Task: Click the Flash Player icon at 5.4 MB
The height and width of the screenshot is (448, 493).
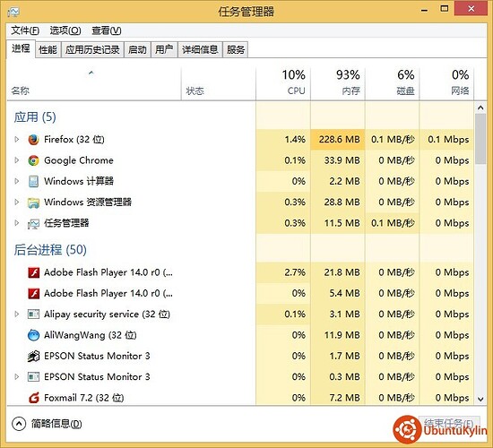Action: (34, 294)
